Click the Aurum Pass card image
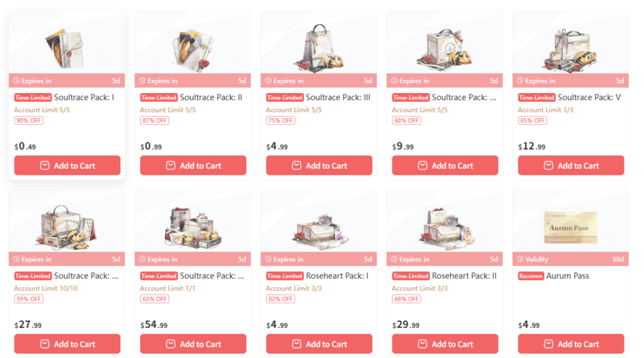 coord(570,227)
